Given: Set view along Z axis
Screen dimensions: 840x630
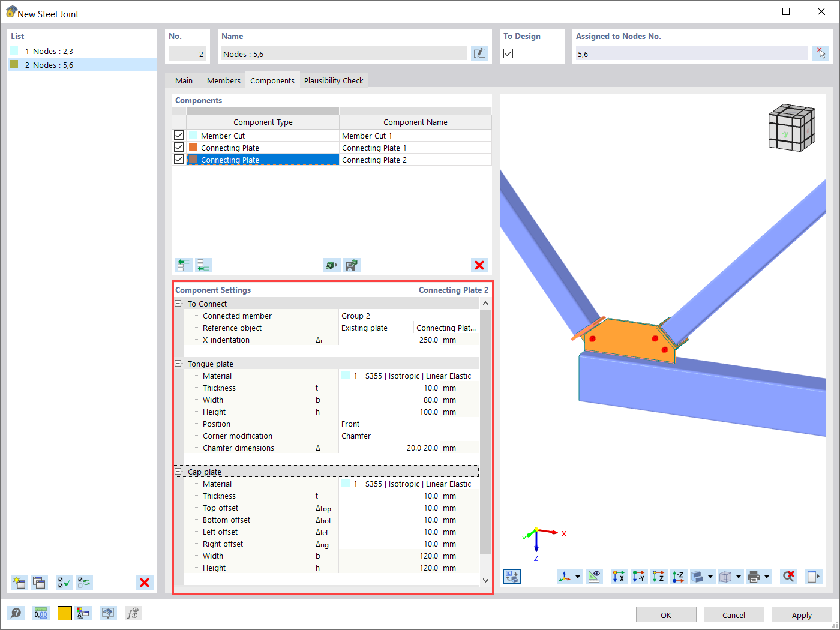Looking at the screenshot, I should point(659,577).
